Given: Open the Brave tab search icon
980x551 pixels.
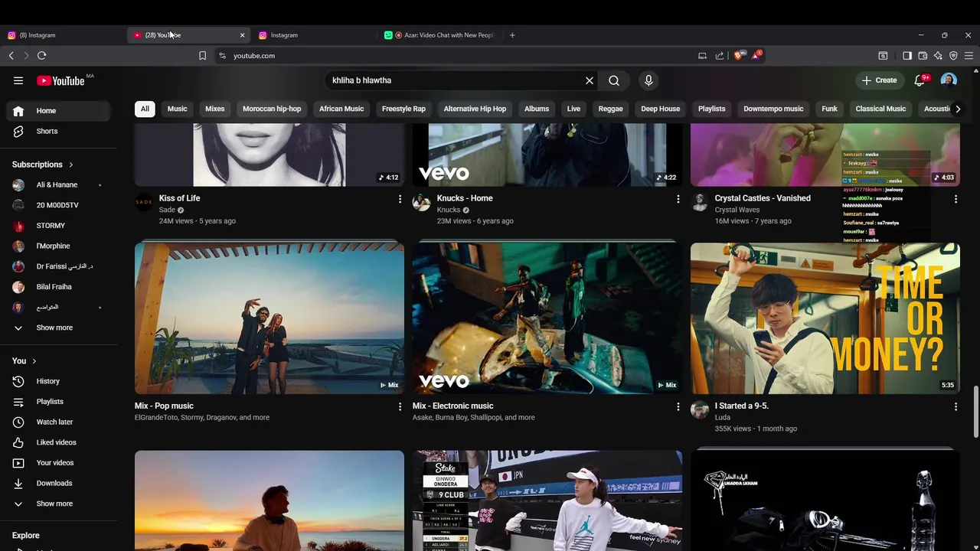Looking at the screenshot, I should coord(883,56).
